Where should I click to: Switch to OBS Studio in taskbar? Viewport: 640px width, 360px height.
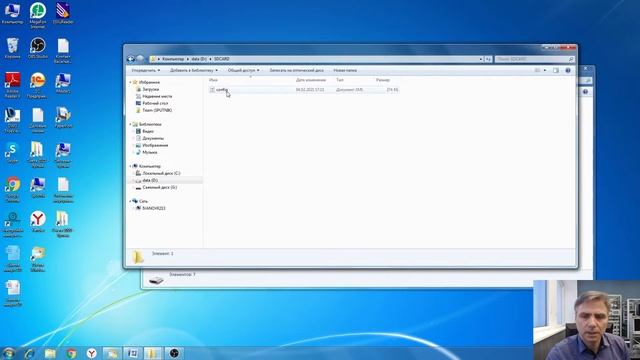(x=174, y=353)
